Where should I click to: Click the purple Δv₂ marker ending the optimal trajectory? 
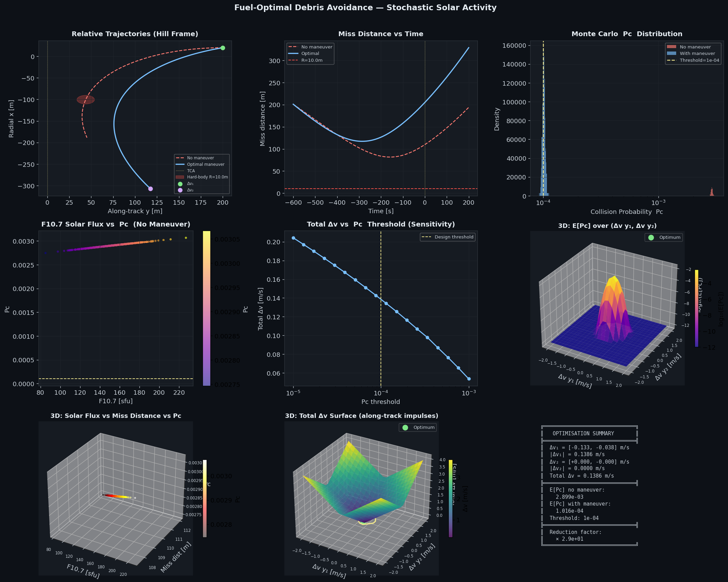click(x=150, y=189)
